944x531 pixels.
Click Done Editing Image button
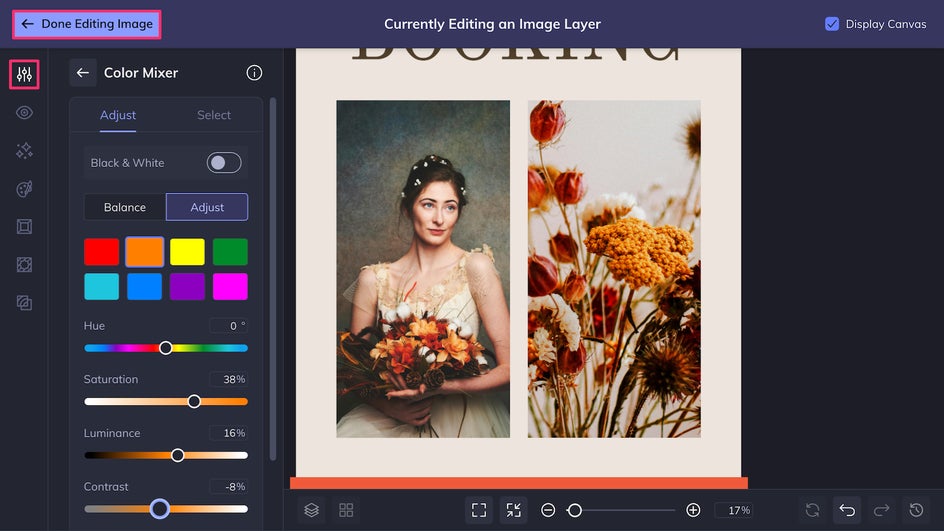click(87, 24)
